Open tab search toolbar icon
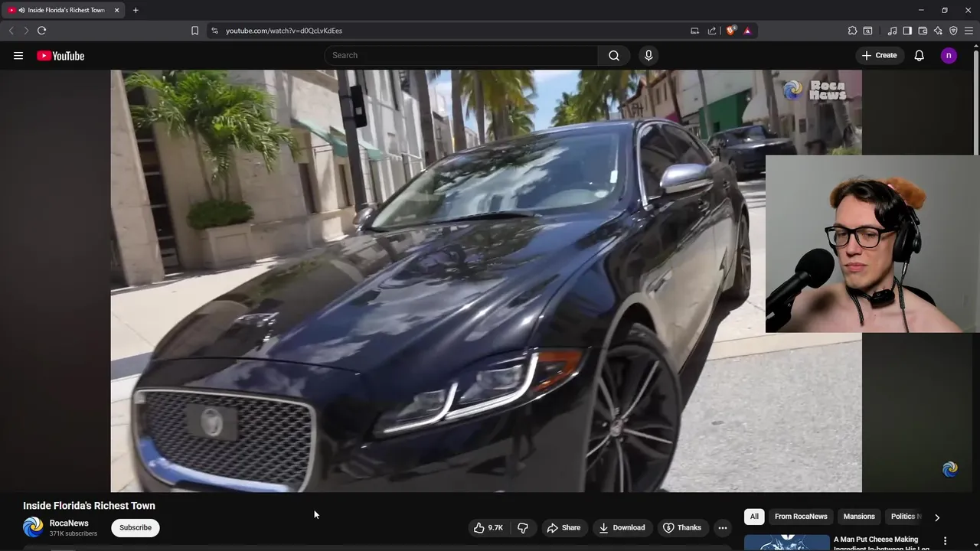This screenshot has height=551, width=980. point(867,31)
